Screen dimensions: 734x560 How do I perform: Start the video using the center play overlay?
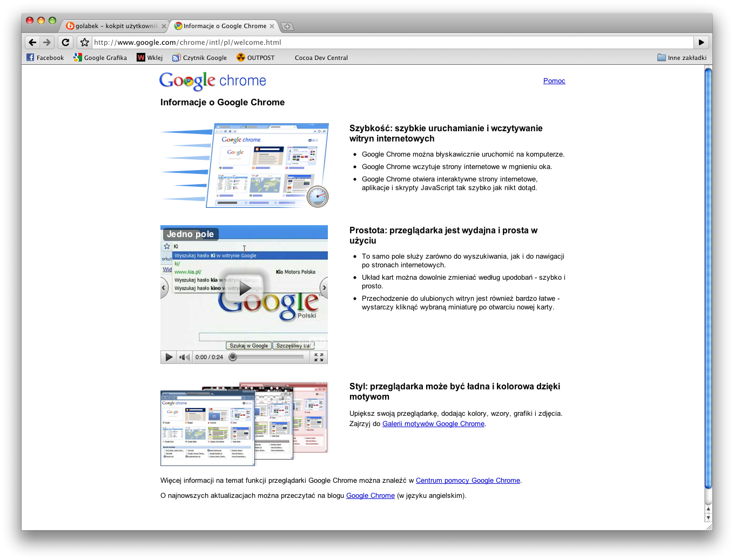coord(244,288)
